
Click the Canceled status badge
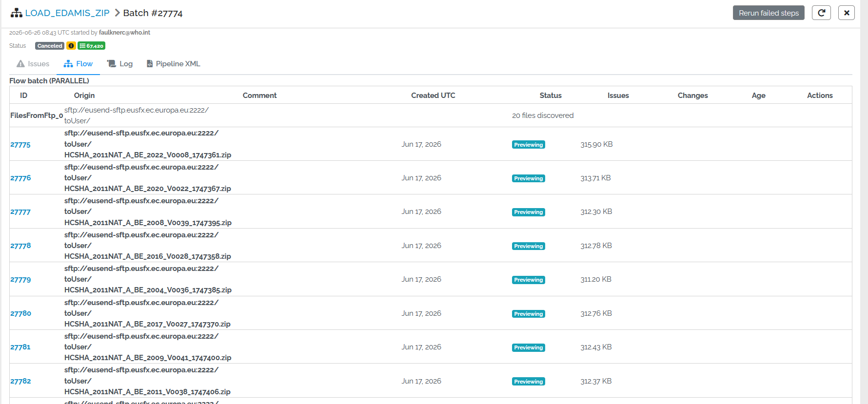click(x=50, y=46)
